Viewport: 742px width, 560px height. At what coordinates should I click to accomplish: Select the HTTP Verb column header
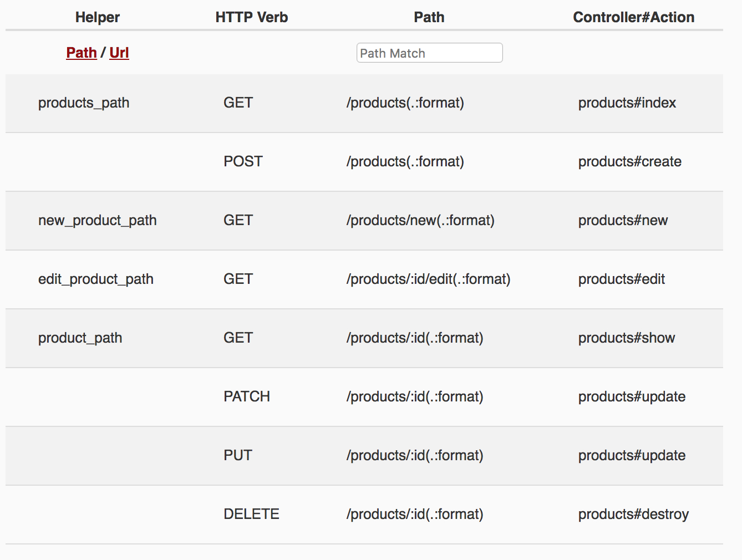pyautogui.click(x=252, y=17)
